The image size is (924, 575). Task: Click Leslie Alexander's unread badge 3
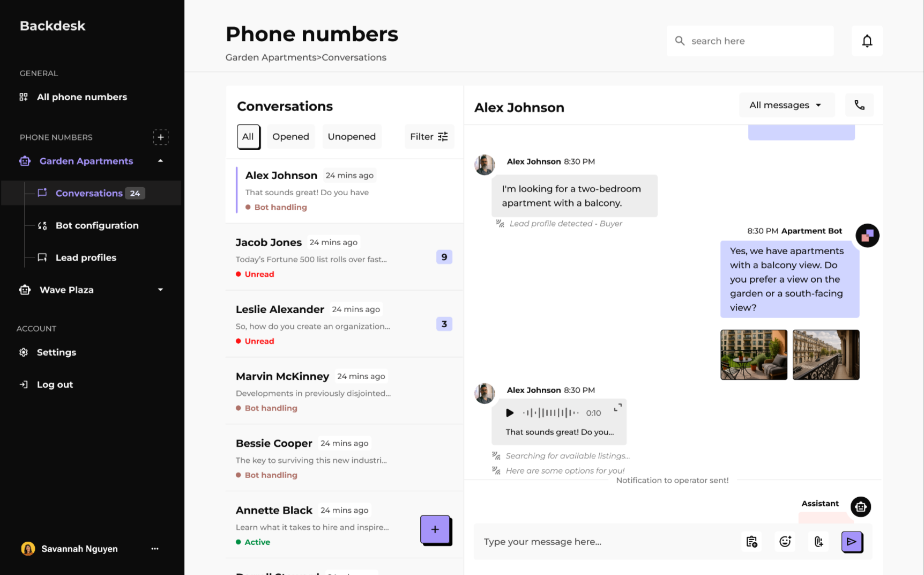[x=444, y=324]
